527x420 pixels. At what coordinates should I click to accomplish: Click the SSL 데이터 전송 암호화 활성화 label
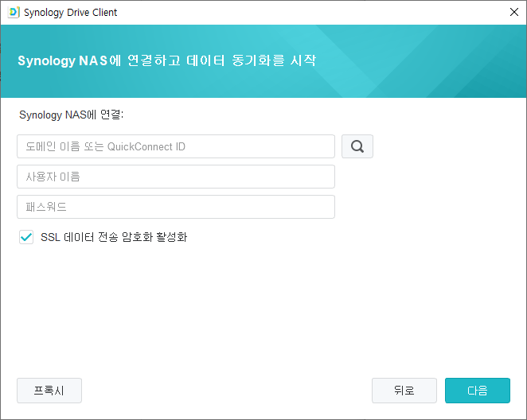click(114, 237)
